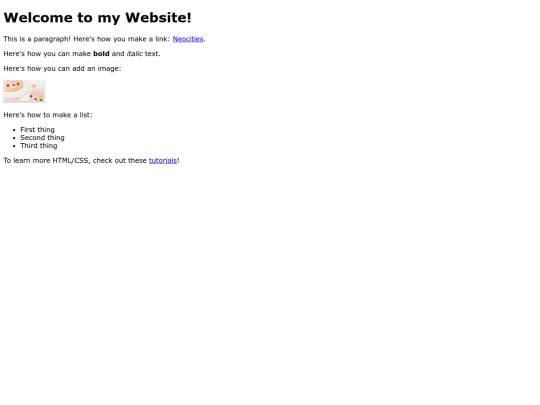Viewport: 540px width, 405px height.
Task: Click the Here's how to make a list text
Action: 48,115
